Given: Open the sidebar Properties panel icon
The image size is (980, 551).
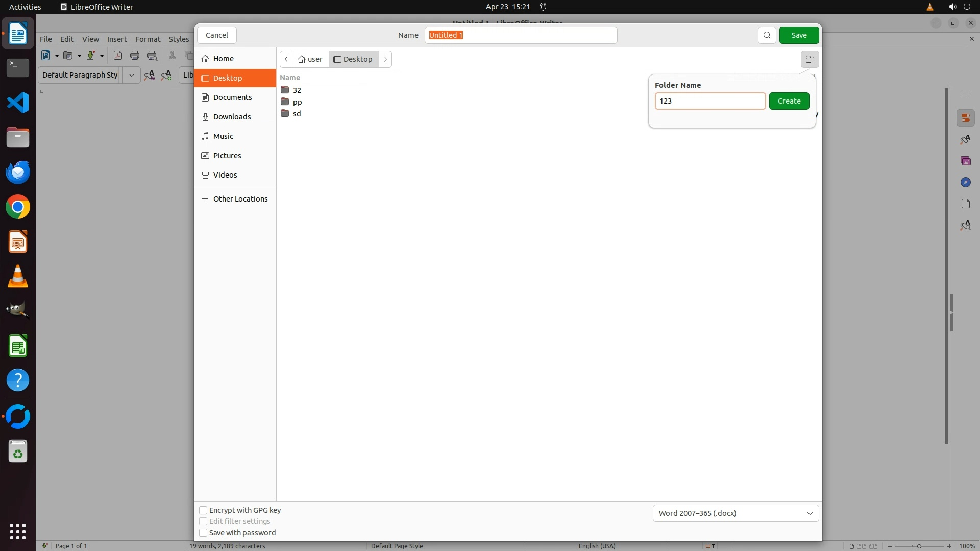Looking at the screenshot, I should tap(965, 118).
